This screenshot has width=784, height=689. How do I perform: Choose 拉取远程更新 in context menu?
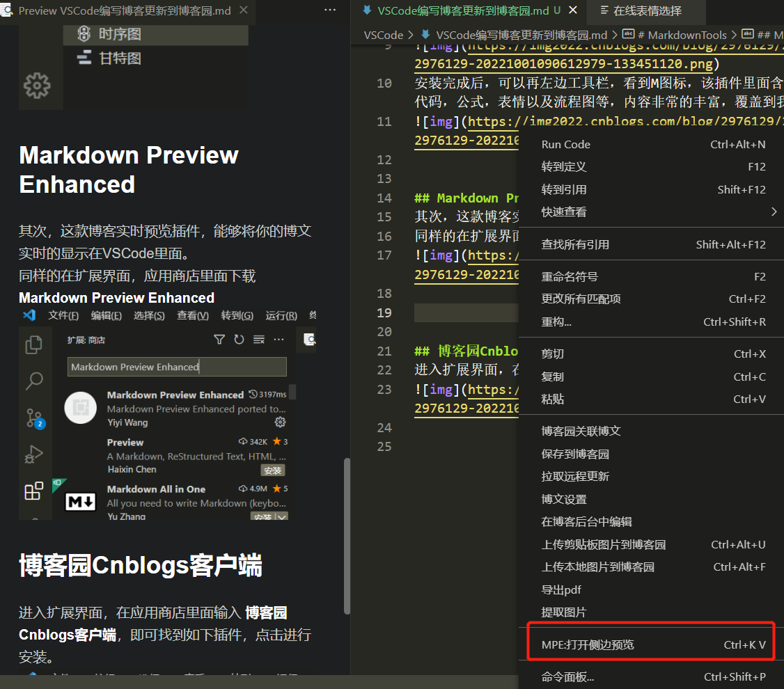pyautogui.click(x=653, y=477)
